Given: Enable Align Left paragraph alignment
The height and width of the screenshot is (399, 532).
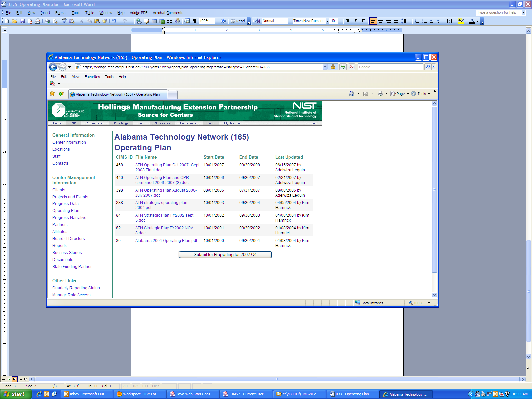Looking at the screenshot, I should pos(373,21).
